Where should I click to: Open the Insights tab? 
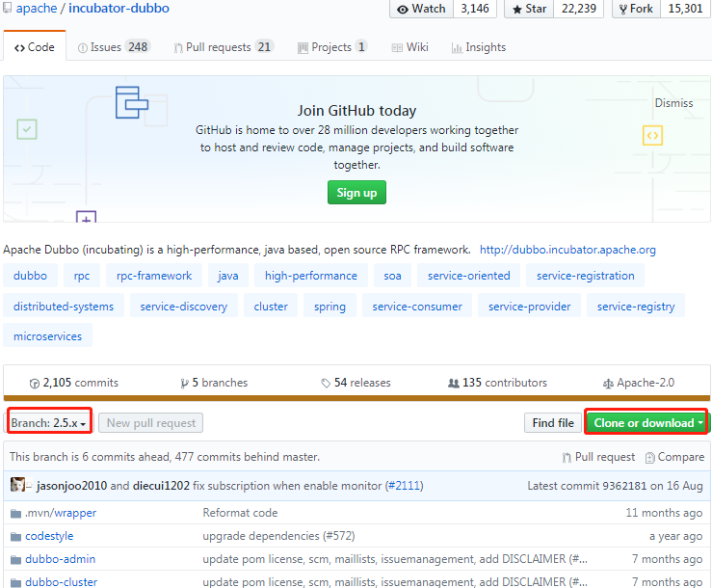(479, 47)
